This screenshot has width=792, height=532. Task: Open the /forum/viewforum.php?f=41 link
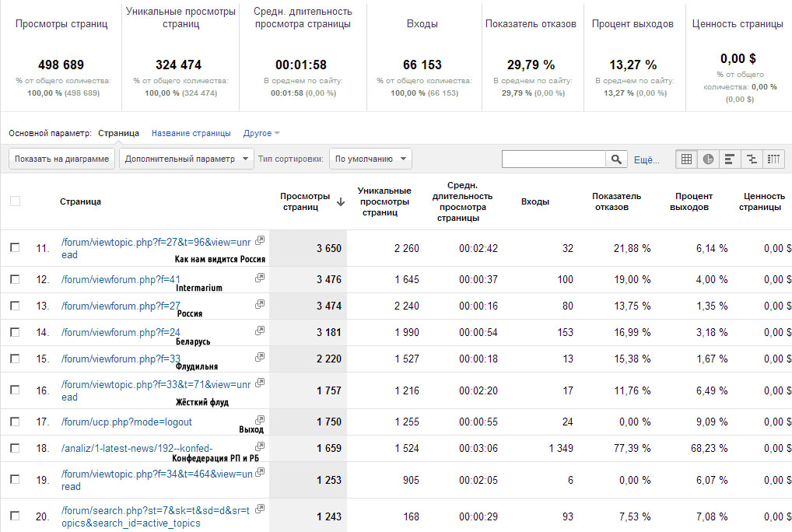pyautogui.click(x=121, y=280)
